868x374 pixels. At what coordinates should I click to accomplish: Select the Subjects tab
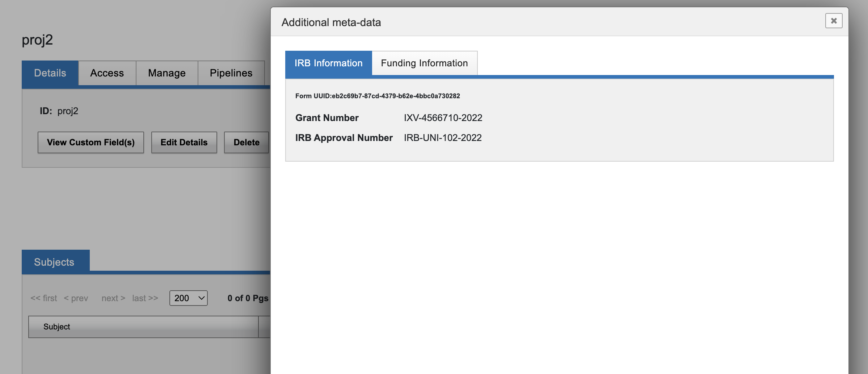point(54,262)
